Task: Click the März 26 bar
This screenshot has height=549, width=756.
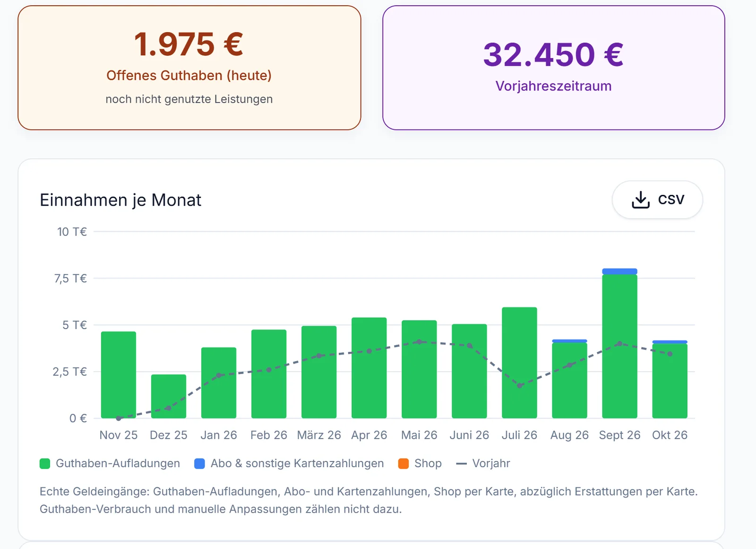Action: coord(319,372)
